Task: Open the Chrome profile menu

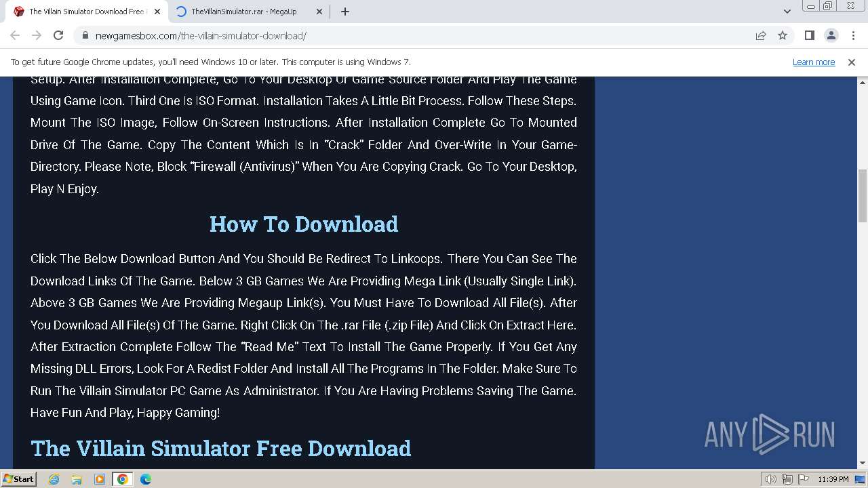Action: click(831, 36)
